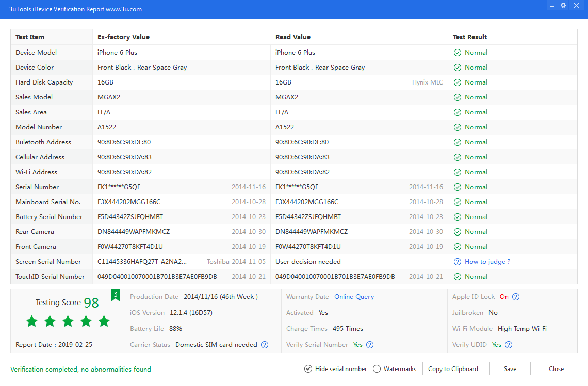Open settings gear in title bar
The height and width of the screenshot is (386, 588).
[563, 6]
